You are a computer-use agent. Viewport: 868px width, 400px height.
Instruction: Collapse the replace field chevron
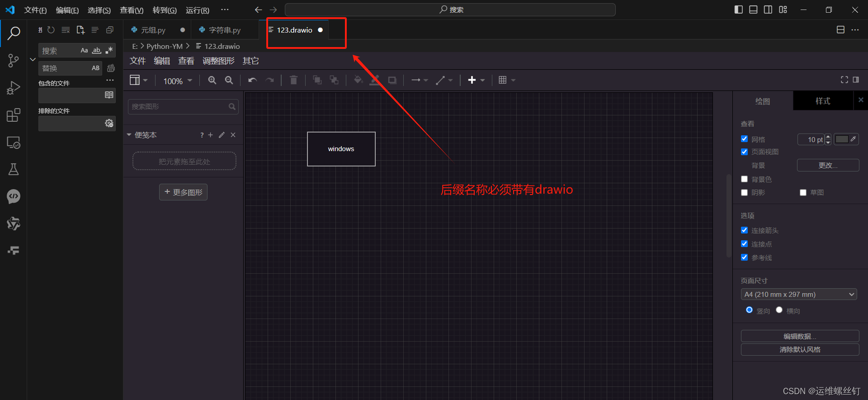click(33, 59)
